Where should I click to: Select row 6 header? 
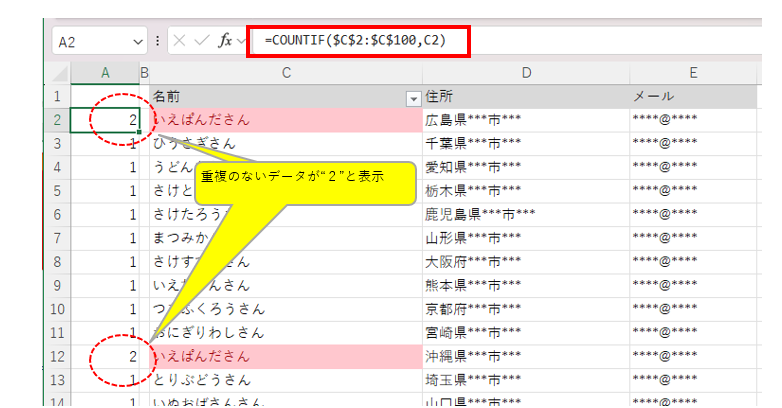(57, 215)
